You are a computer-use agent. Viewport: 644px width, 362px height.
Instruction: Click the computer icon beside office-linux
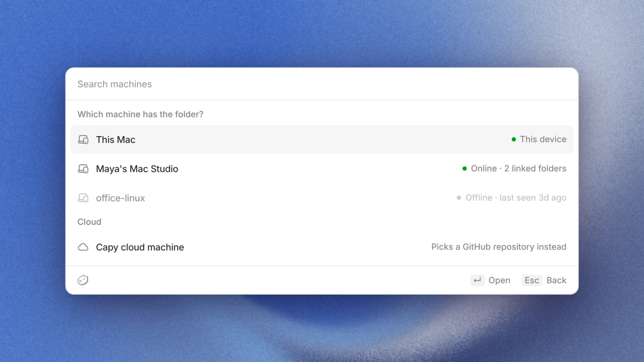click(83, 198)
